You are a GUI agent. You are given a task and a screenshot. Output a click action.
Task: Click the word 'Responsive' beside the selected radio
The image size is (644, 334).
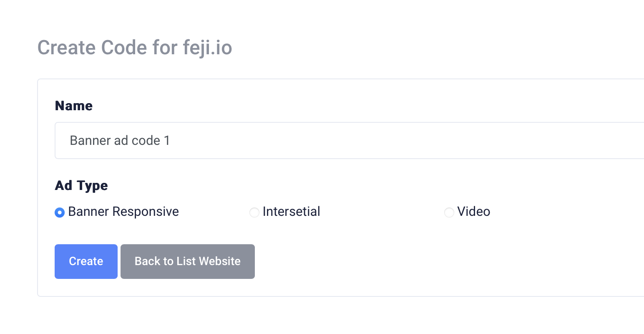pos(145,212)
